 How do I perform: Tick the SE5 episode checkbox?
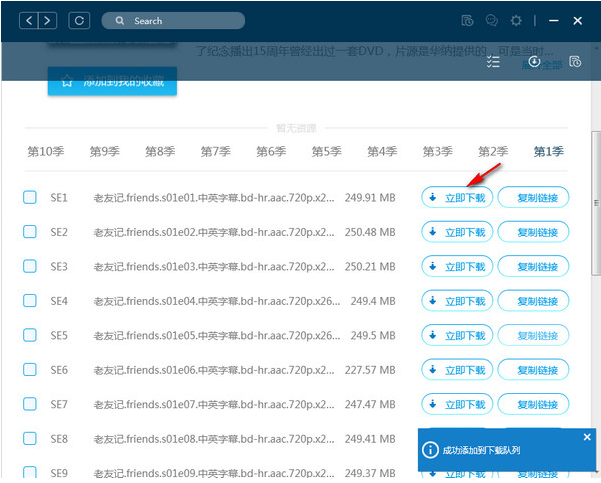[x=30, y=335]
